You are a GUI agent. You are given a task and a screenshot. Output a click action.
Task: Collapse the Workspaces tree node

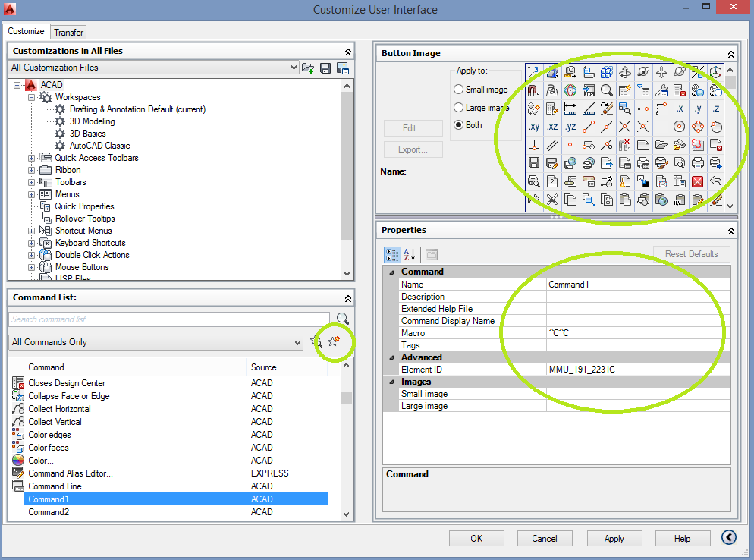pos(31,97)
